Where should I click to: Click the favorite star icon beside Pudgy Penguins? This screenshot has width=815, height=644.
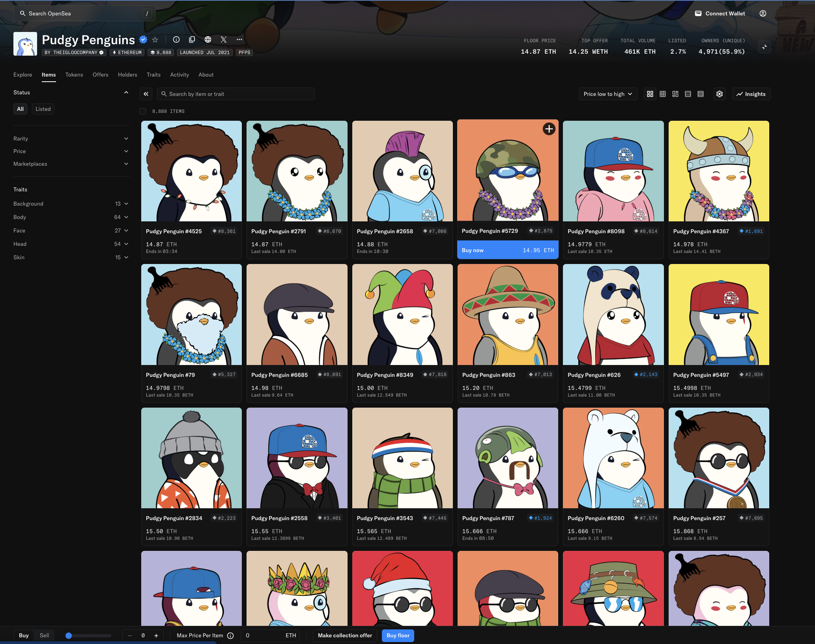[155, 39]
